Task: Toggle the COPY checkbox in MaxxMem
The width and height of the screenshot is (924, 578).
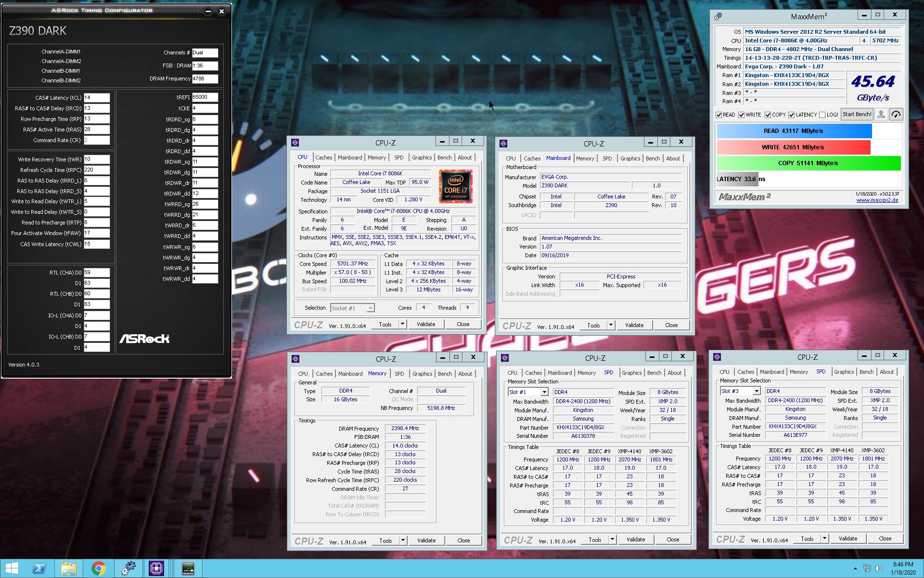Action: 768,115
